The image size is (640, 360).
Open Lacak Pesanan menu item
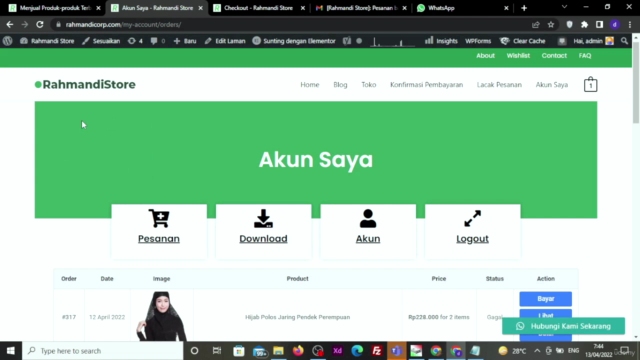pyautogui.click(x=499, y=84)
